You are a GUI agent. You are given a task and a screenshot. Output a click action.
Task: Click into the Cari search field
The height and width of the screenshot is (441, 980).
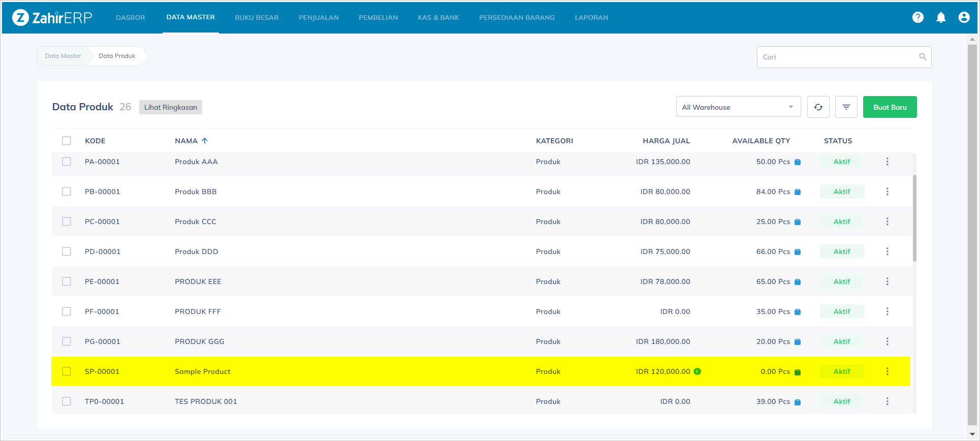pos(838,57)
